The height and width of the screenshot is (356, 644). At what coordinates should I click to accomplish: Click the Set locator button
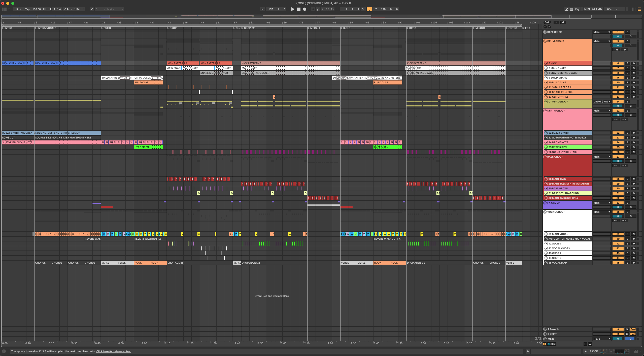547,22
